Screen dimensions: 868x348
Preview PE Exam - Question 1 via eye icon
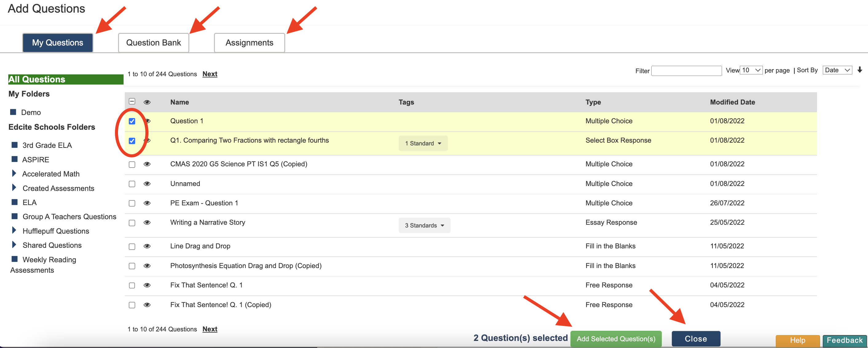click(147, 203)
